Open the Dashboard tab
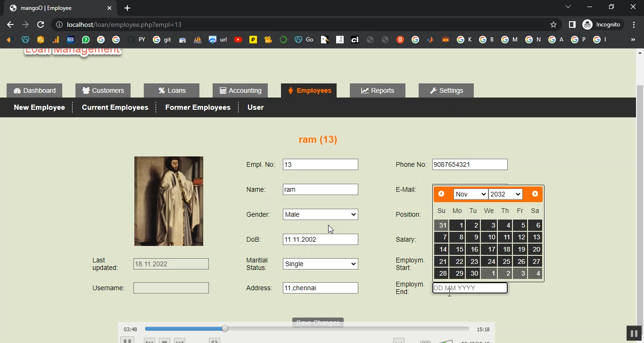644x343 pixels. (34, 90)
